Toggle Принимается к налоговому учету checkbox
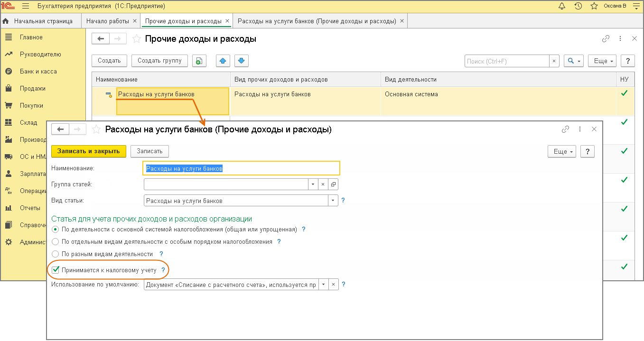 coord(56,270)
